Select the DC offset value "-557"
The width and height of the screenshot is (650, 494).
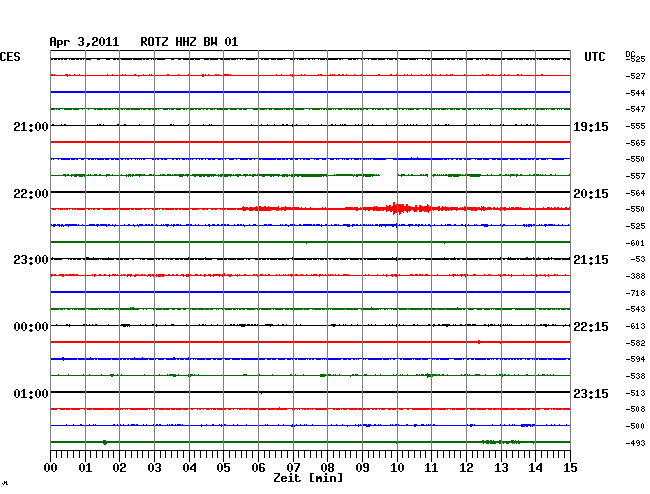(635, 176)
